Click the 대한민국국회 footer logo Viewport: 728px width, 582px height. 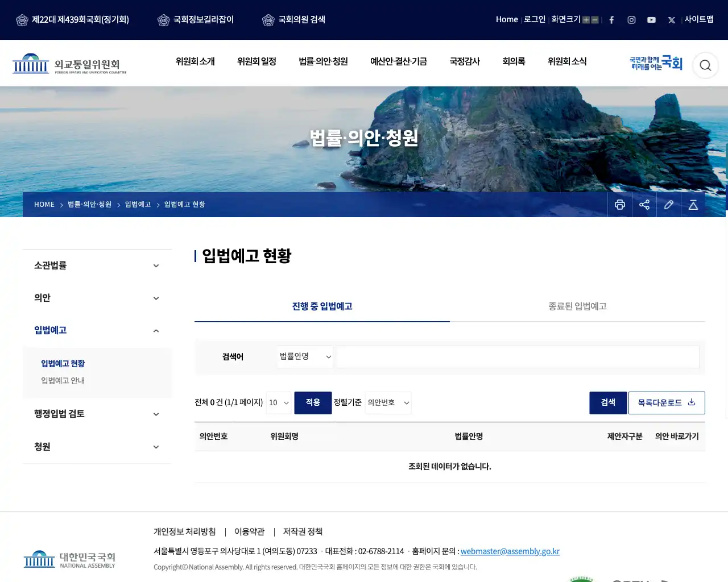click(69, 559)
